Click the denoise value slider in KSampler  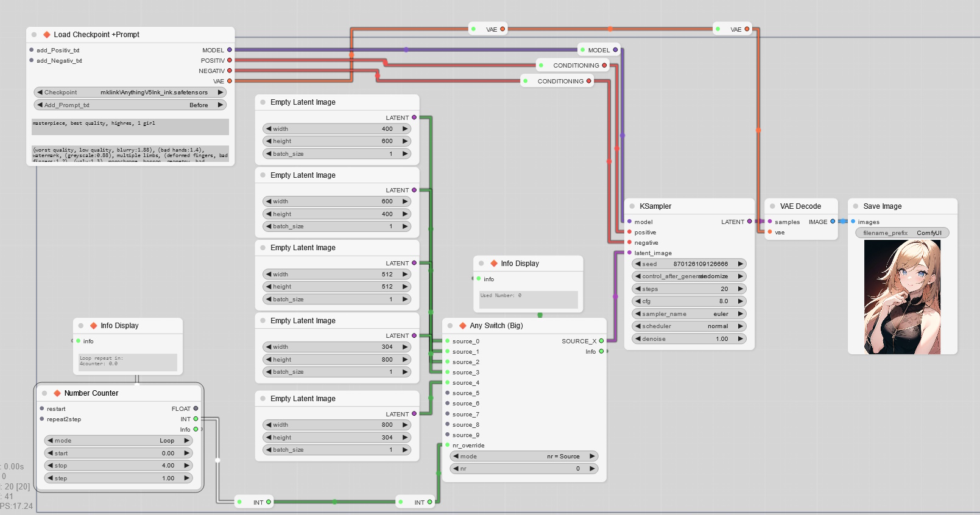pos(689,339)
